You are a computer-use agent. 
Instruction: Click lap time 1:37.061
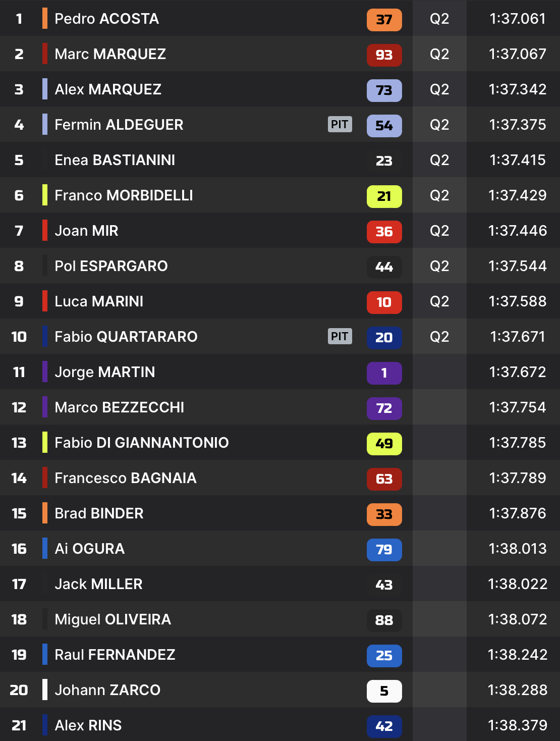tap(518, 19)
